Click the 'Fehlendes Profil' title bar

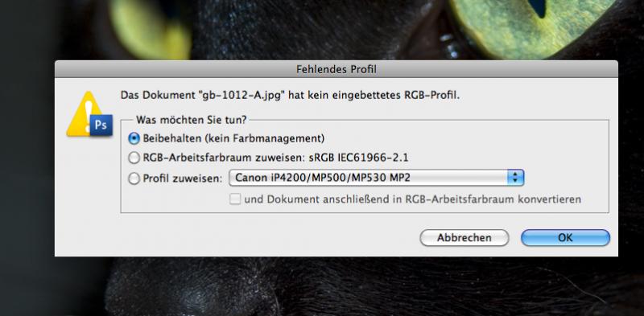(x=336, y=69)
